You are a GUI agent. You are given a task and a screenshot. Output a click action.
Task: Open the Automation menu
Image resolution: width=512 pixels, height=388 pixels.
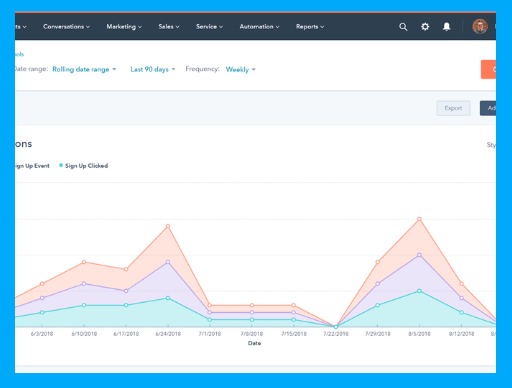coord(259,27)
